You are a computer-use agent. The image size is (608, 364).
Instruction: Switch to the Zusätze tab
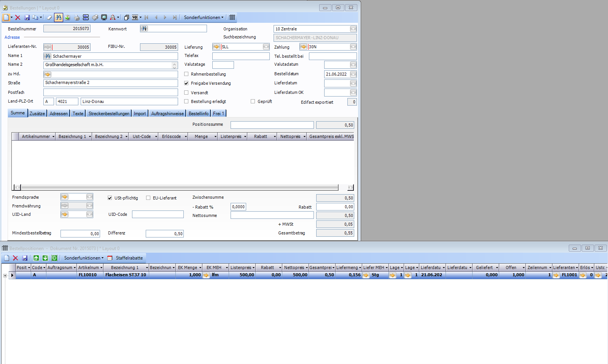37,114
